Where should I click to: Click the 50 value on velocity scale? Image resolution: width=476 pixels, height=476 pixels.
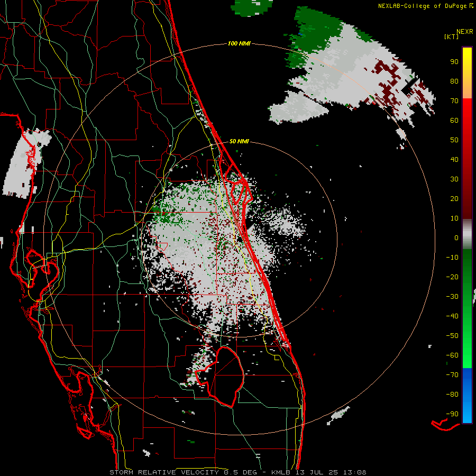[454, 140]
